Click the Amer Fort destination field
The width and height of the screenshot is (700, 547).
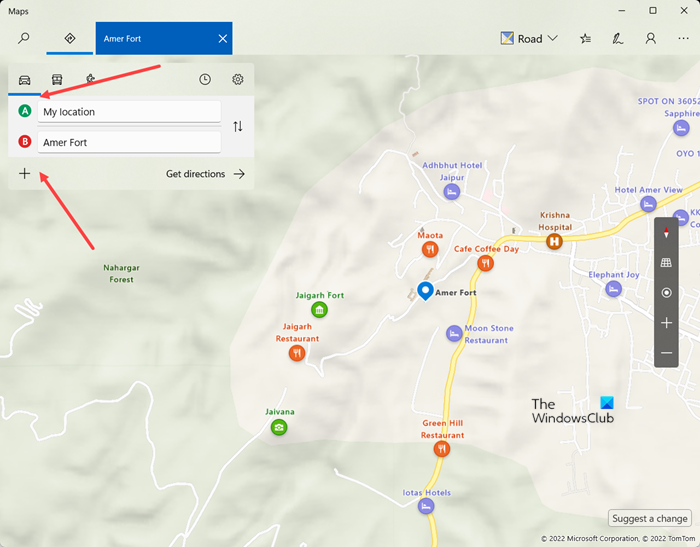129,142
